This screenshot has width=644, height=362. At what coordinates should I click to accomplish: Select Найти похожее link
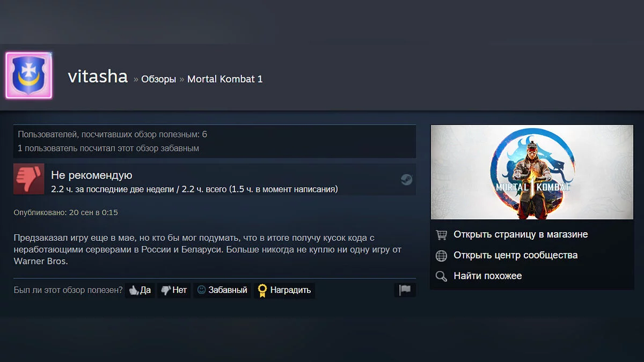(488, 276)
